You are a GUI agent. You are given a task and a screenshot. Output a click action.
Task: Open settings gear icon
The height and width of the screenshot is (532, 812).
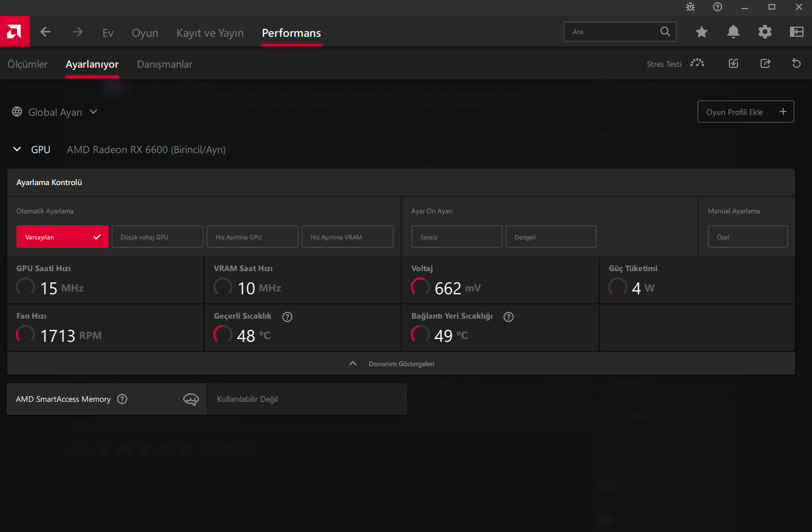coord(765,32)
